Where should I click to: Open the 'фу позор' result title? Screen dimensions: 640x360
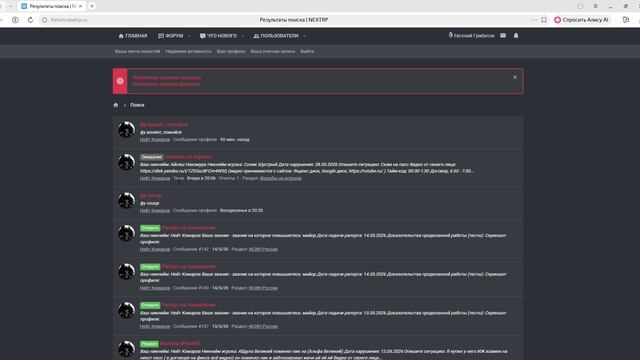pos(151,196)
